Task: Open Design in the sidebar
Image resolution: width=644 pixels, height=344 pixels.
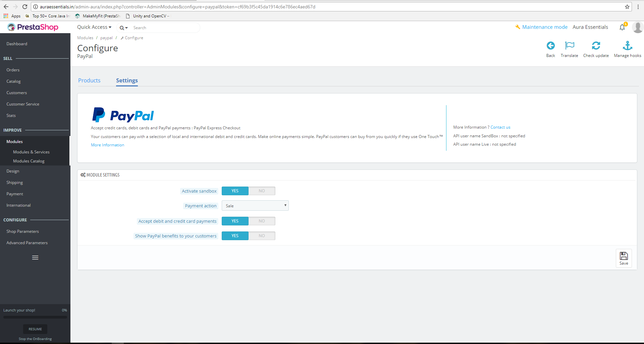Action: [x=13, y=171]
